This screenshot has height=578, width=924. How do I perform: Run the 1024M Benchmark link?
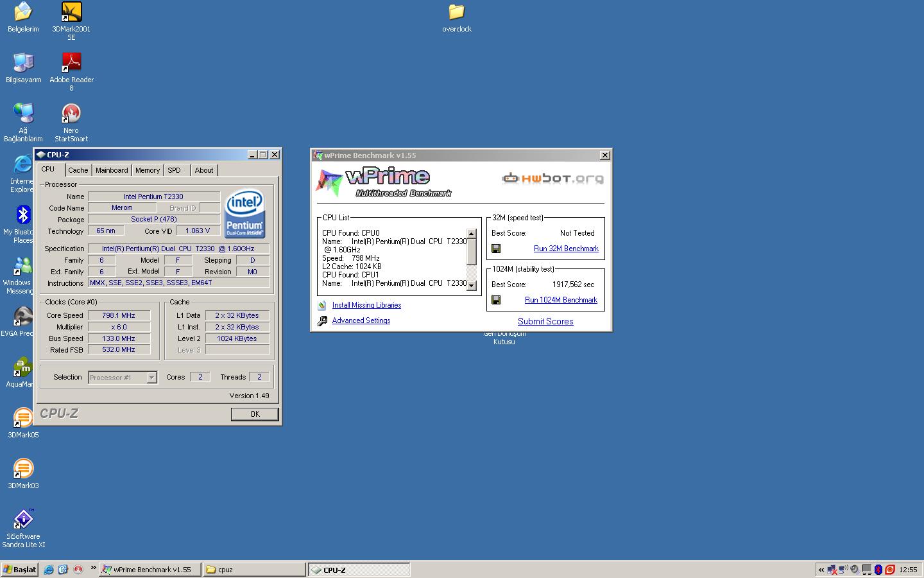click(x=561, y=300)
